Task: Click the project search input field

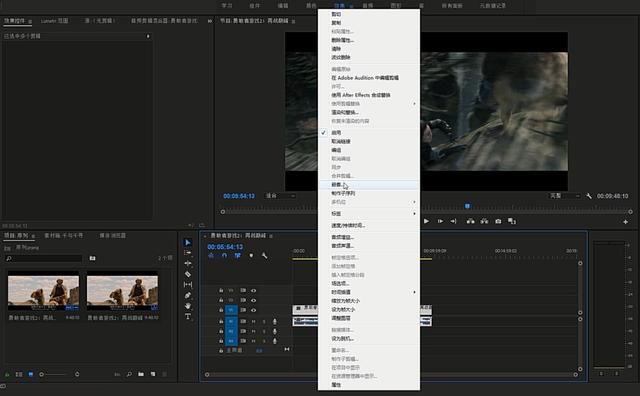Action: (44, 258)
